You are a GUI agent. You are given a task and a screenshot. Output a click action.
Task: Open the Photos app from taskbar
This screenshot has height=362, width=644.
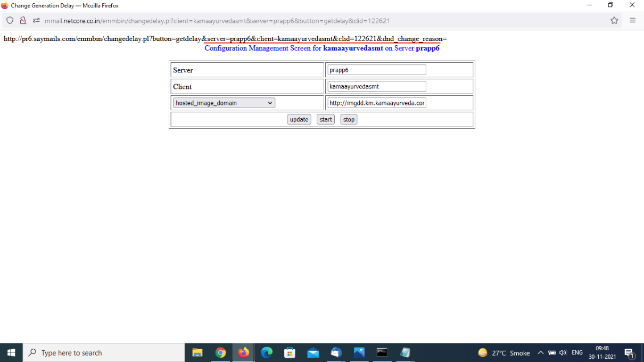[x=359, y=352]
